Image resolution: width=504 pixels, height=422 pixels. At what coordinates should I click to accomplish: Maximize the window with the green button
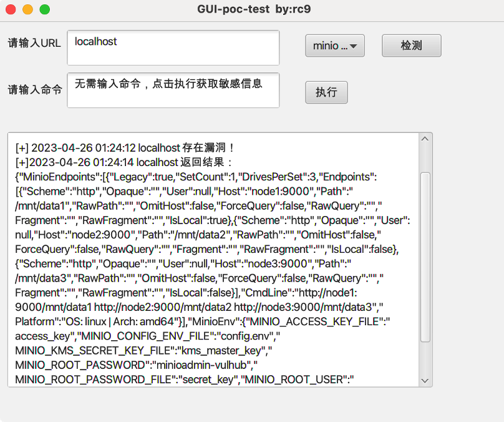point(45,9)
